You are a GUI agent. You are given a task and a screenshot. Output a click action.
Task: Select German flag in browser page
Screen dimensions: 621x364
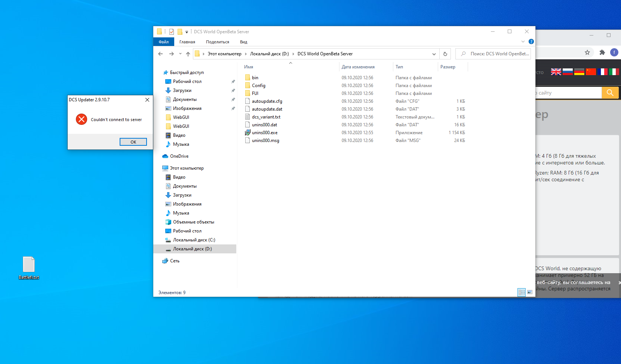pyautogui.click(x=579, y=72)
